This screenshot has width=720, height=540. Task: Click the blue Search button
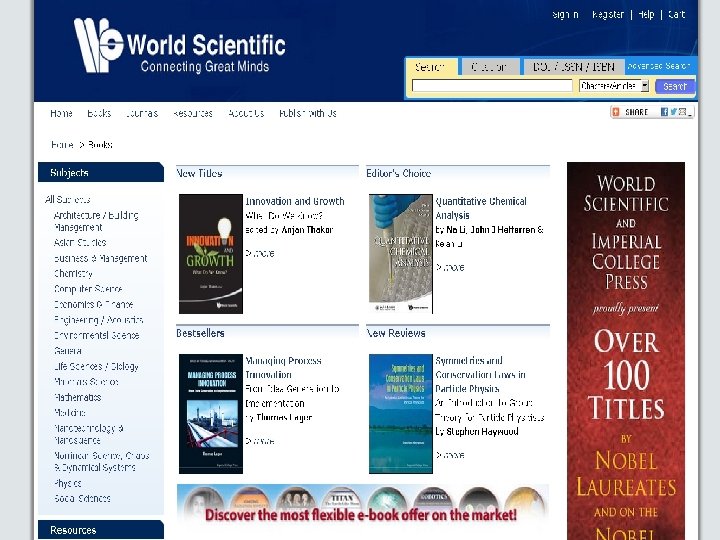(x=675, y=86)
